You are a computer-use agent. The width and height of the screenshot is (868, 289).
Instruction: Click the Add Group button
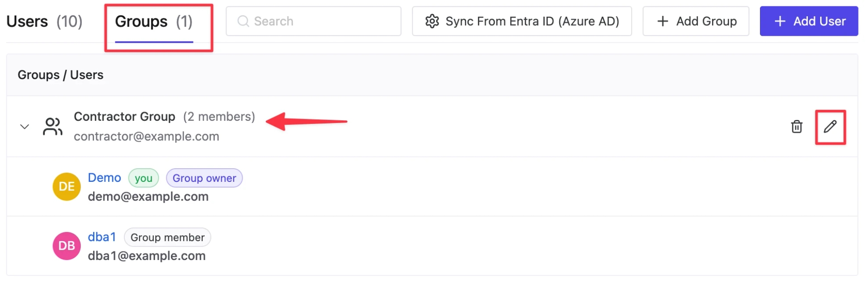(696, 21)
